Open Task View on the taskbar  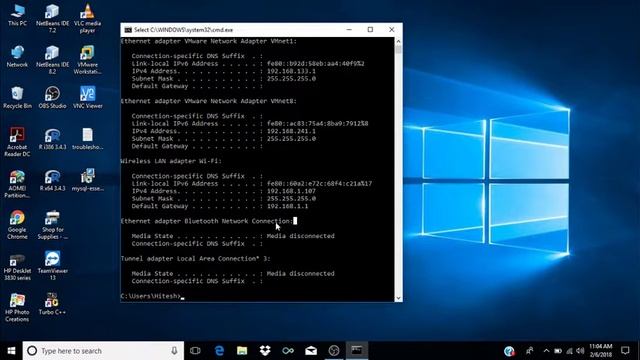click(x=195, y=351)
